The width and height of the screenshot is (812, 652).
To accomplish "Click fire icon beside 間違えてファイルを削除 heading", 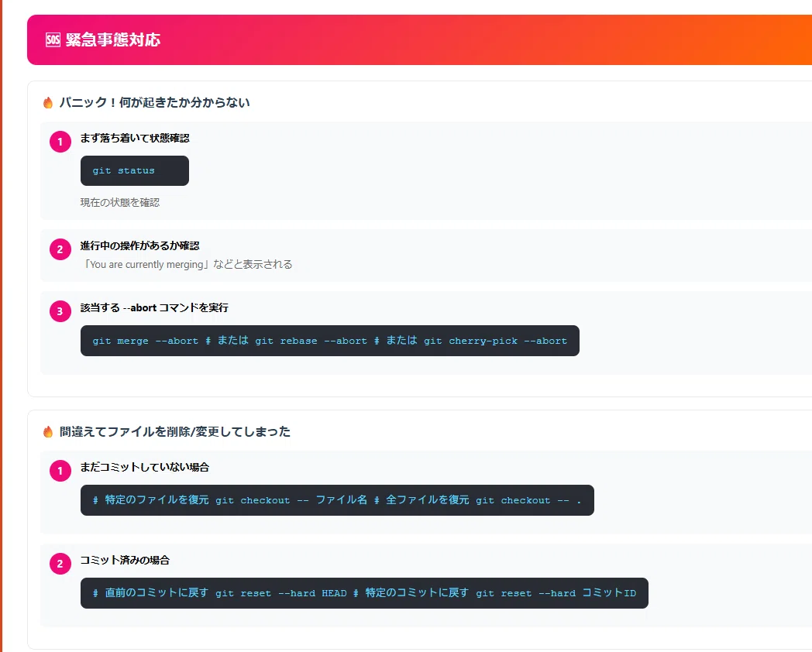I will pyautogui.click(x=48, y=431).
